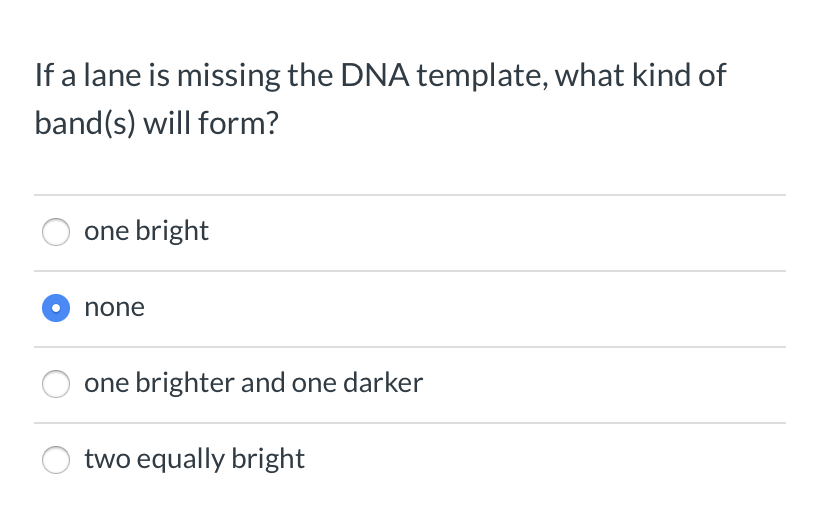This screenshot has width=818, height=524.
Task: Click the word "template," in the question
Action: (x=482, y=76)
